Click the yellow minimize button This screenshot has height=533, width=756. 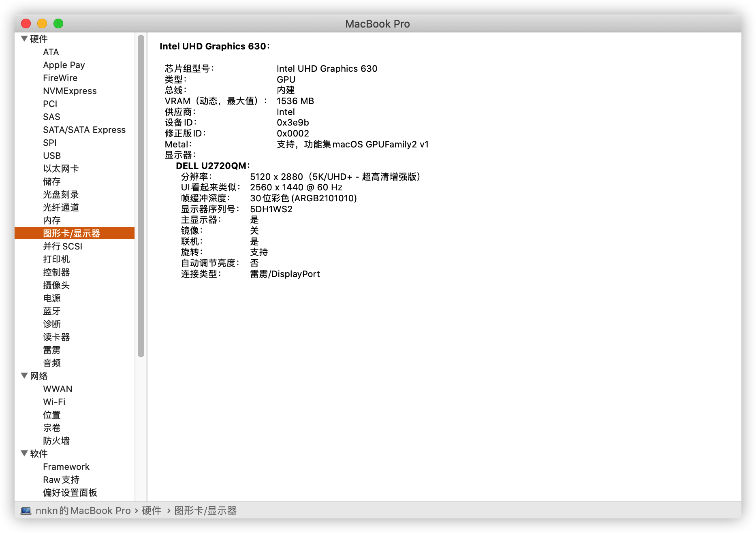42,23
